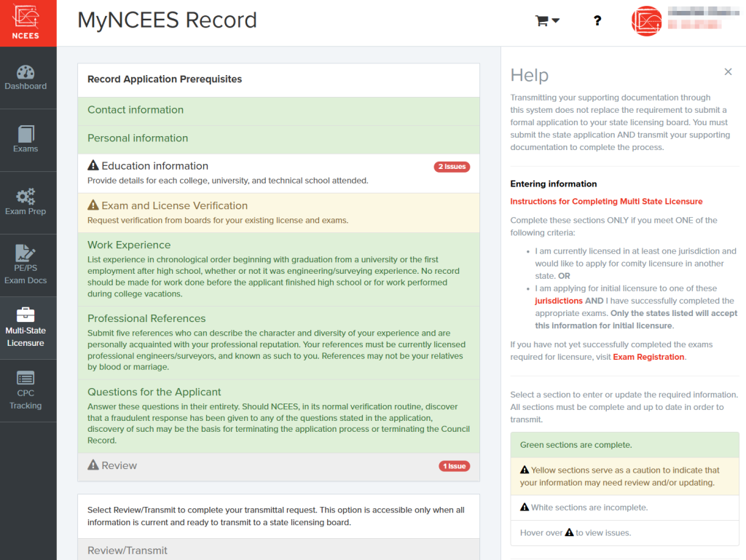
Task: Click the Review/Transmit button
Action: pyautogui.click(x=279, y=550)
